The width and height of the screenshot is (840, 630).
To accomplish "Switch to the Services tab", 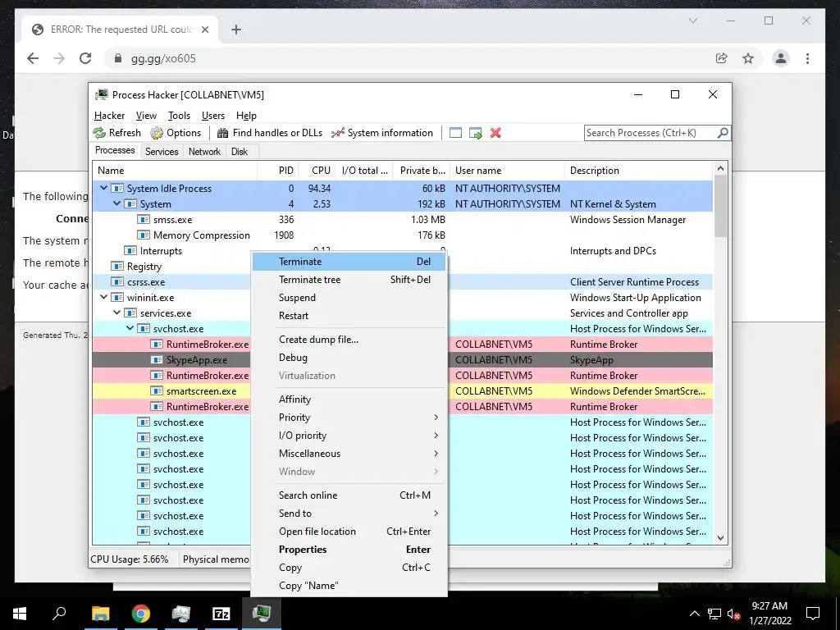I will [162, 152].
